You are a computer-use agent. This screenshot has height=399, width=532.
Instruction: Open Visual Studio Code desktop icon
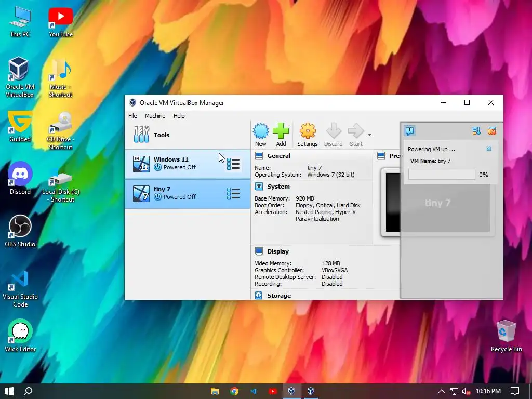pos(20,288)
